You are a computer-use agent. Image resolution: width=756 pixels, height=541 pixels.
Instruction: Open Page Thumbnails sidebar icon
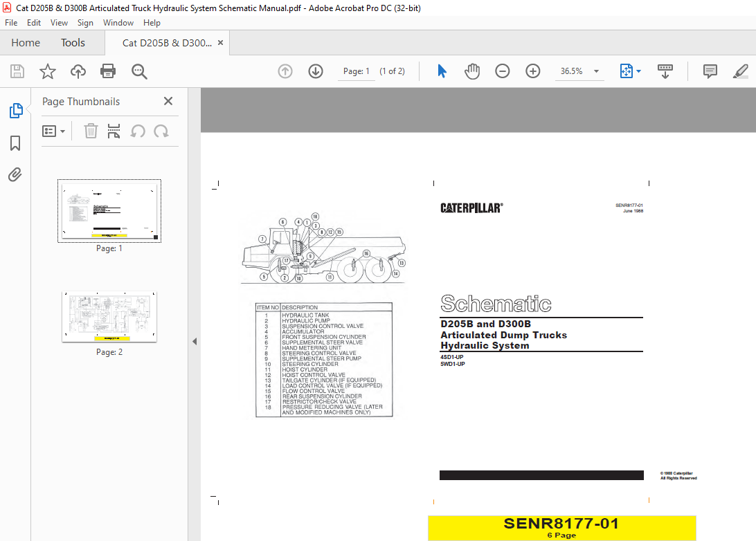(15, 110)
